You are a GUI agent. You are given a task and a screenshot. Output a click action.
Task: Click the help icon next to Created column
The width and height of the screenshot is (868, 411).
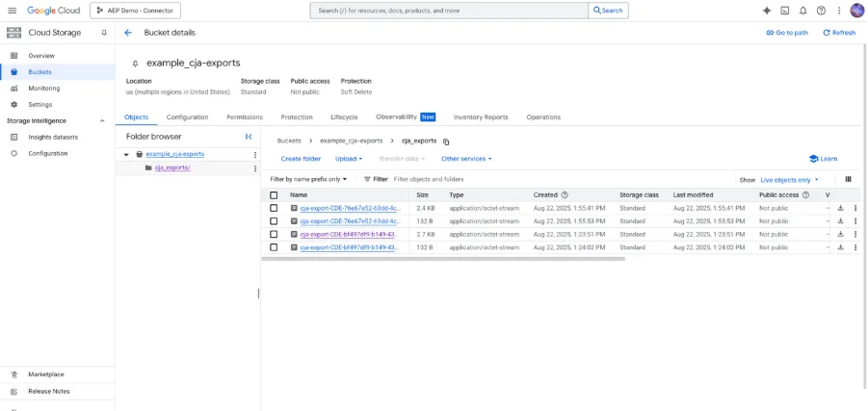coord(565,194)
